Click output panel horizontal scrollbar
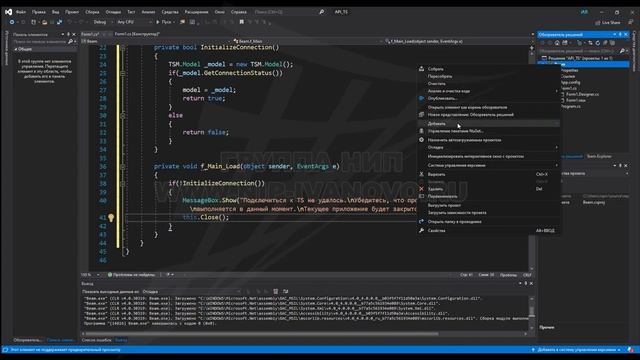The image size is (640, 360). pos(261,333)
